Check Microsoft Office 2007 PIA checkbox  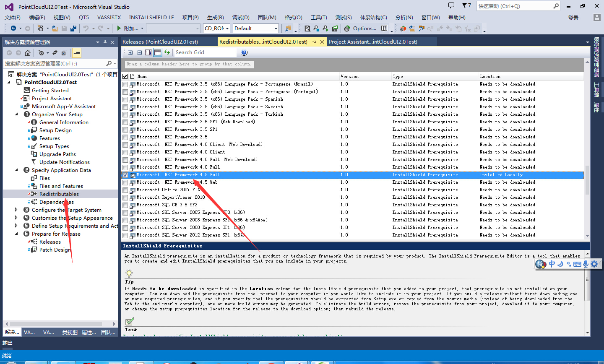[x=125, y=190]
